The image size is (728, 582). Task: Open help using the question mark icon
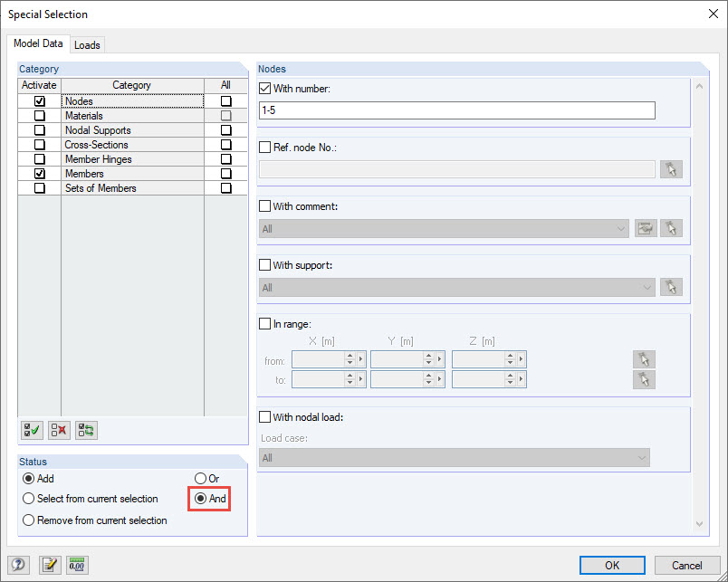tap(18, 565)
